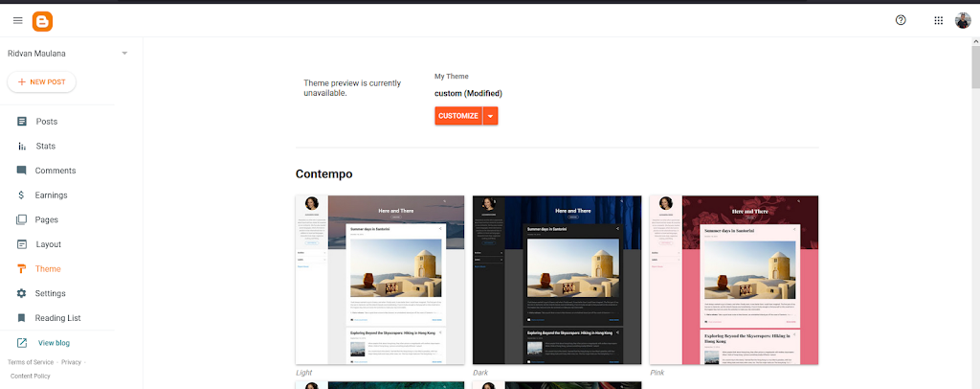980x389 pixels.
Task: Click the 'custom (Modified)' theme name
Action: tap(469, 94)
